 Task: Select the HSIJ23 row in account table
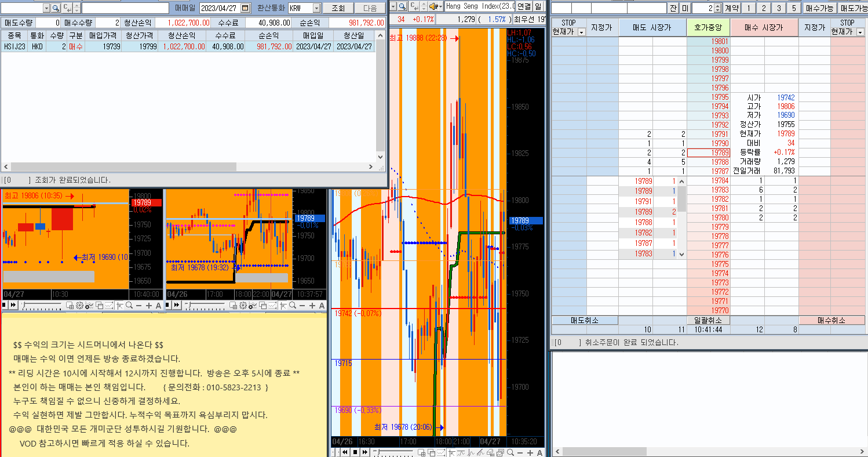point(188,46)
